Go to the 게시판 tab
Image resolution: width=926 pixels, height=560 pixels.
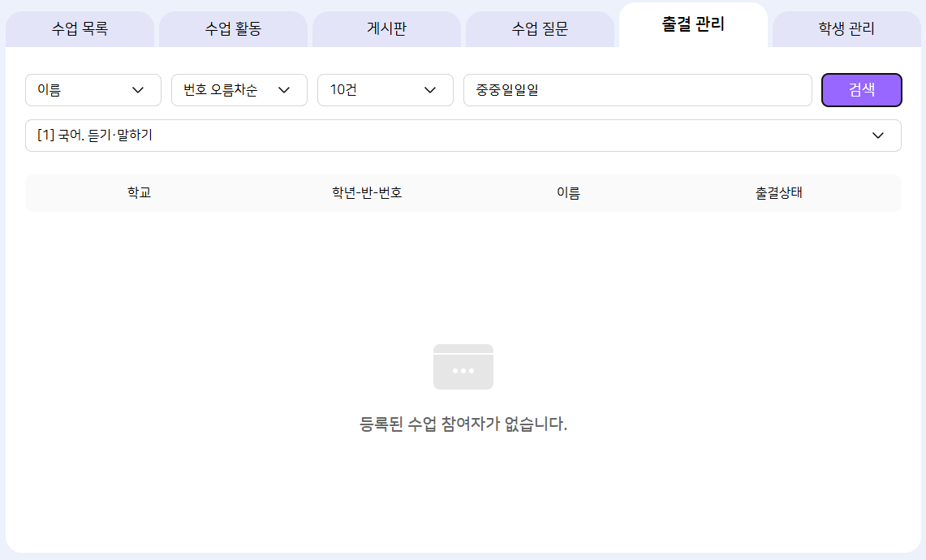tap(386, 29)
